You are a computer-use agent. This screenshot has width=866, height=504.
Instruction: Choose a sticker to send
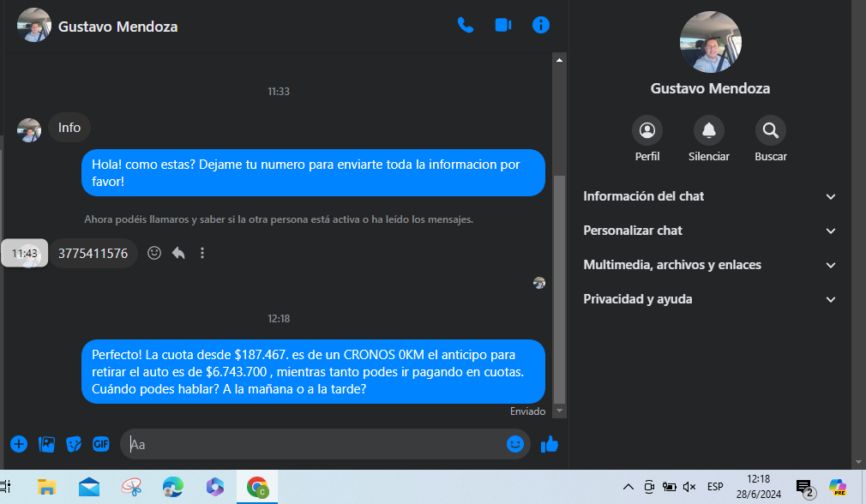click(74, 444)
